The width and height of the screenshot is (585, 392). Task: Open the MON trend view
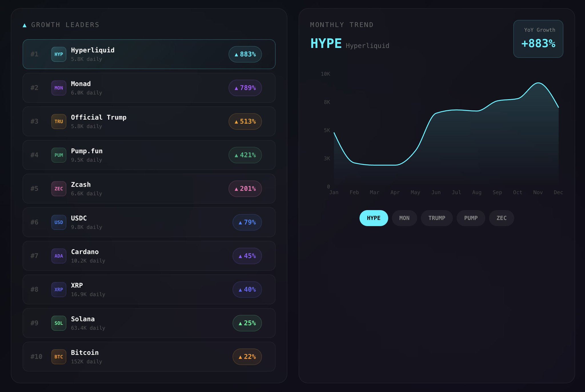pyautogui.click(x=404, y=218)
